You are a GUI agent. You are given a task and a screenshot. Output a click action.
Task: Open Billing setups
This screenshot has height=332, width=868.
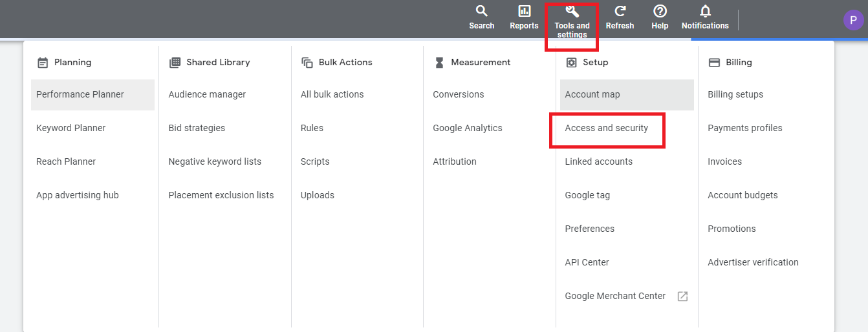pyautogui.click(x=735, y=94)
